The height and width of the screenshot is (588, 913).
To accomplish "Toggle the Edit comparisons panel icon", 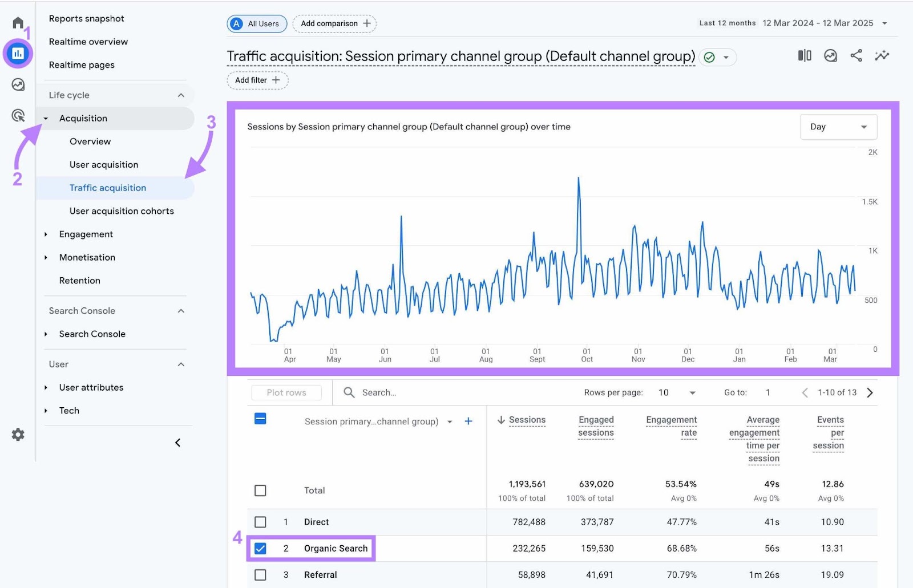I will tap(805, 56).
